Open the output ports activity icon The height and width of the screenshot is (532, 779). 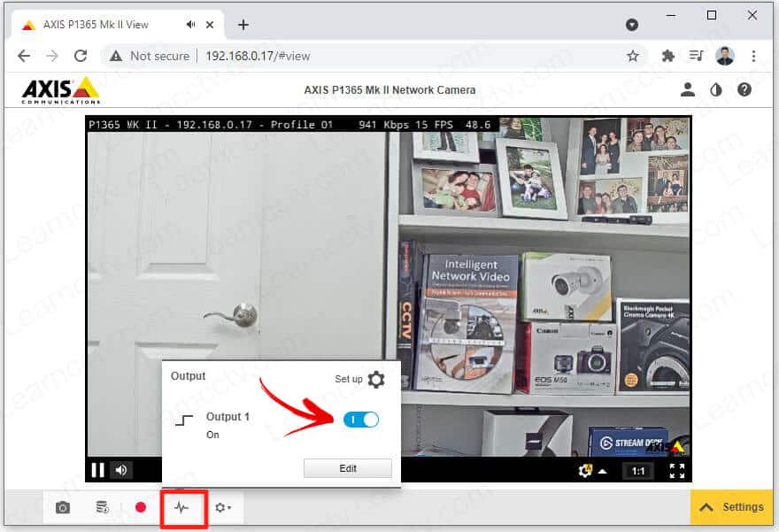click(x=182, y=508)
